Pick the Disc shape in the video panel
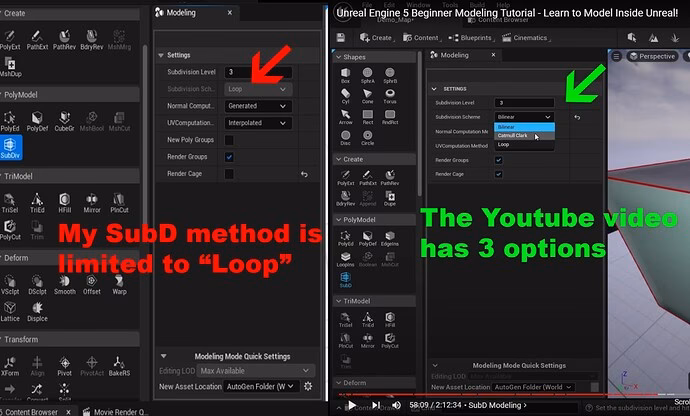This screenshot has width=690, height=416. click(x=345, y=138)
